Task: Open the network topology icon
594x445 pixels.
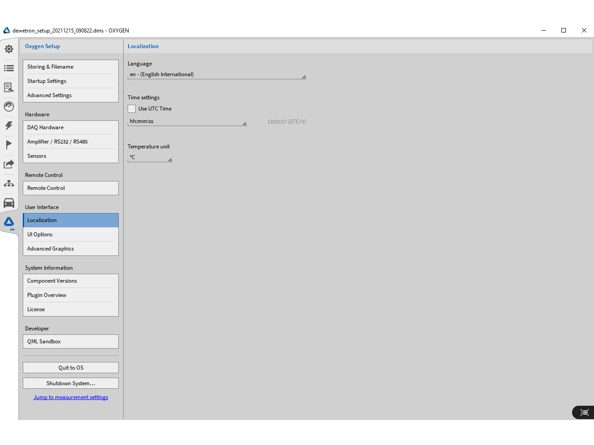Action: pos(9,184)
